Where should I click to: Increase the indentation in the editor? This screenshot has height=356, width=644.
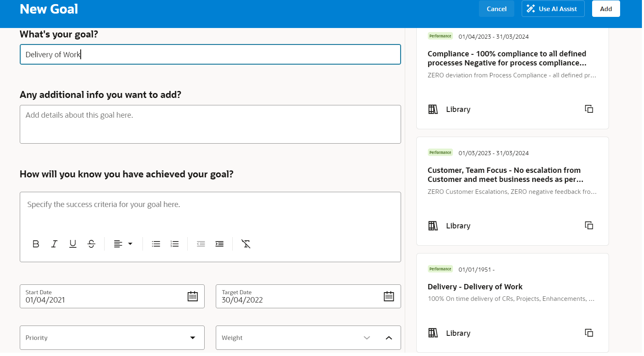[219, 244]
